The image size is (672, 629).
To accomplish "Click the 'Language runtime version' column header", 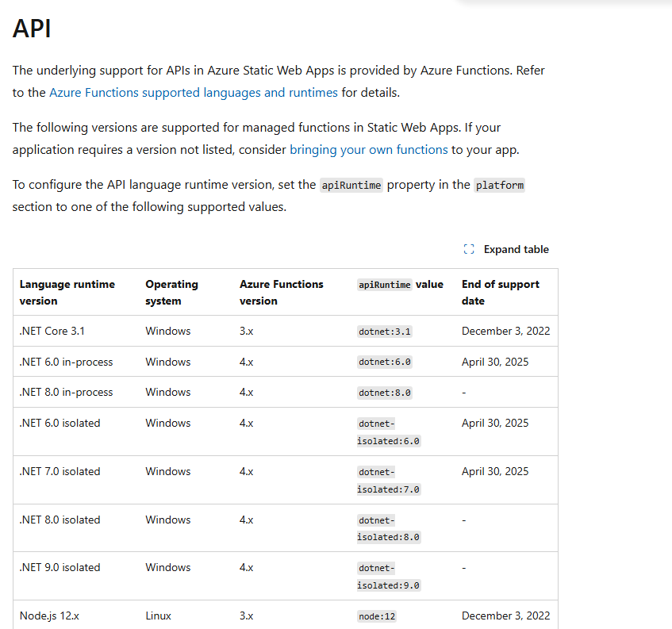I will [67, 293].
